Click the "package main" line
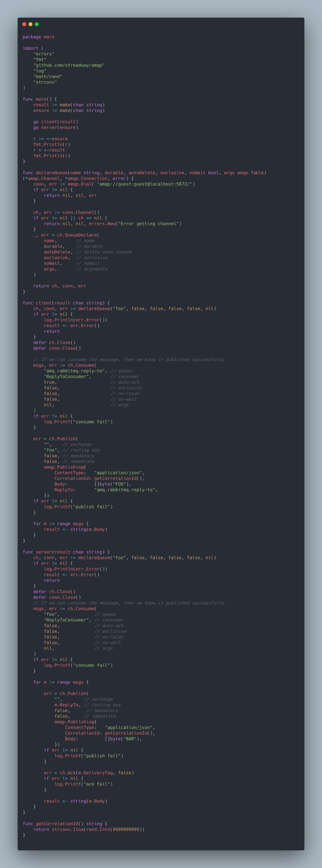The image size is (322, 868). click(x=38, y=37)
